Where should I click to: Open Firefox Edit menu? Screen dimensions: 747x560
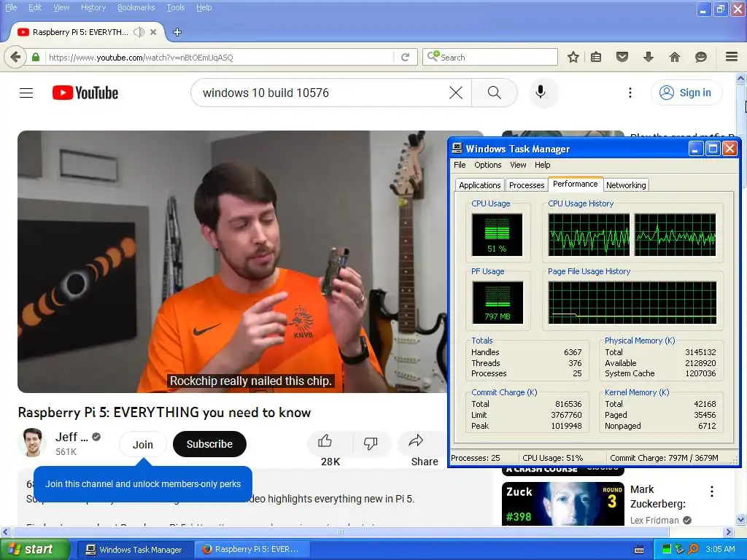click(35, 7)
